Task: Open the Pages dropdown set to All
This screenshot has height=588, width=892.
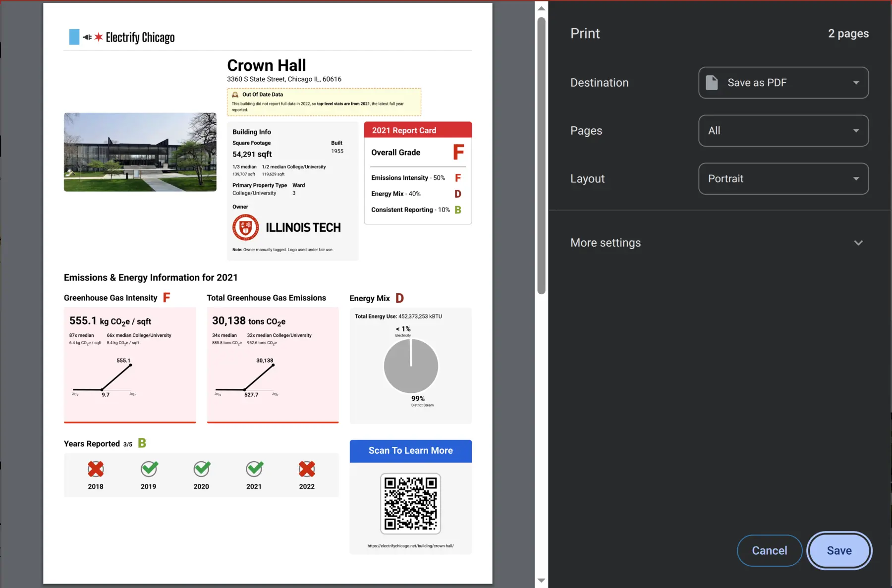Action: click(x=783, y=131)
